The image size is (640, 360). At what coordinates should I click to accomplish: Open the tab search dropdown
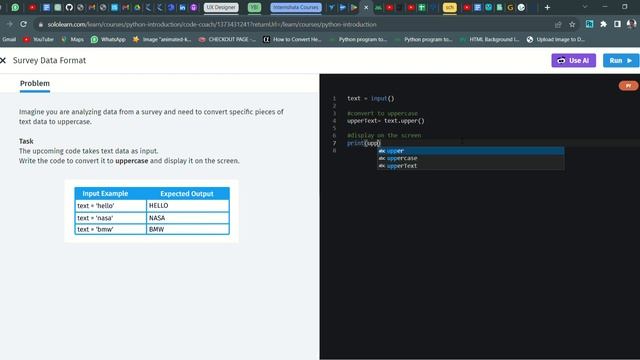[x=585, y=7]
